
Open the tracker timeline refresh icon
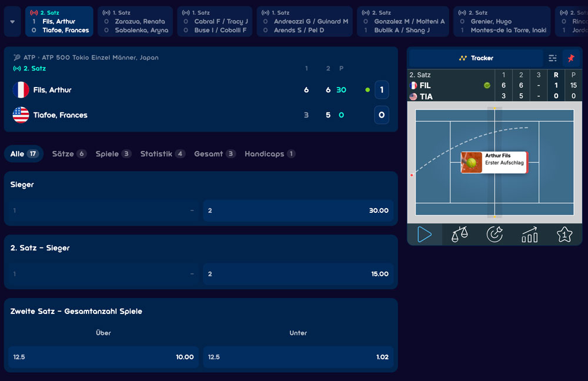[495, 235]
